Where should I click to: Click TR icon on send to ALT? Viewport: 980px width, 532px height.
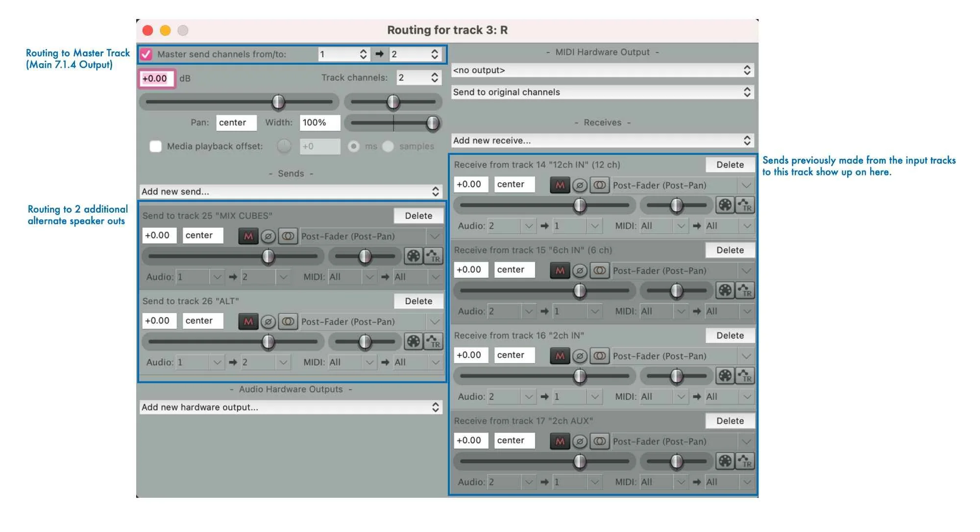(434, 341)
